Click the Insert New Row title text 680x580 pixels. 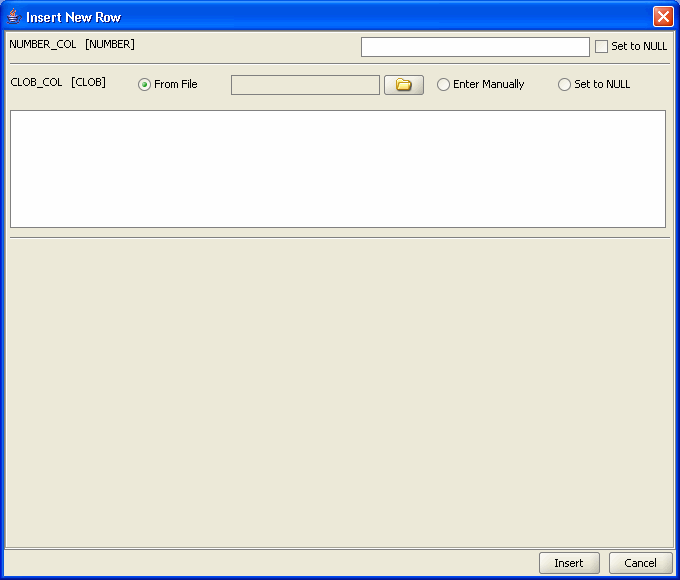[73, 17]
